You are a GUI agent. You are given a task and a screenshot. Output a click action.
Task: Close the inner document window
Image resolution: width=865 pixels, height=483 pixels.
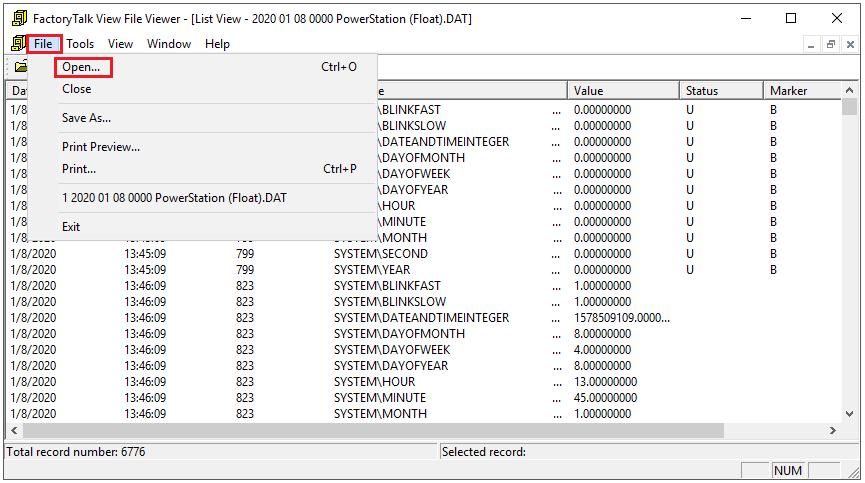coord(850,45)
